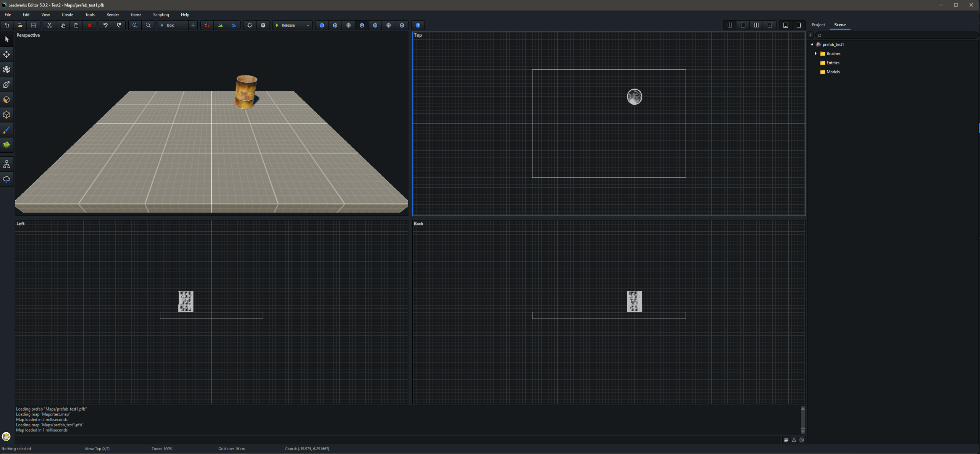
Task: Click the zoom in magnifier icon
Action: pos(135,25)
